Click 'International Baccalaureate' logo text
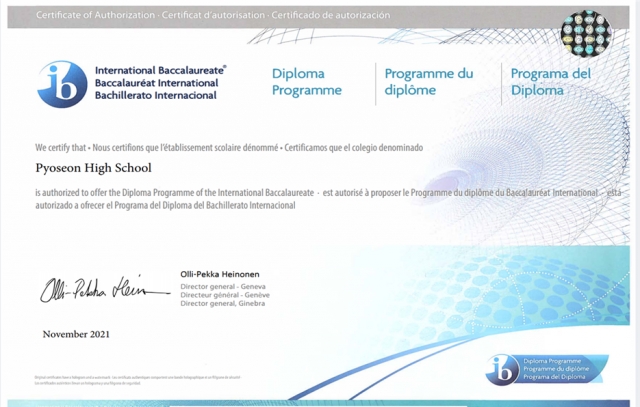640x407 pixels. coord(160,70)
